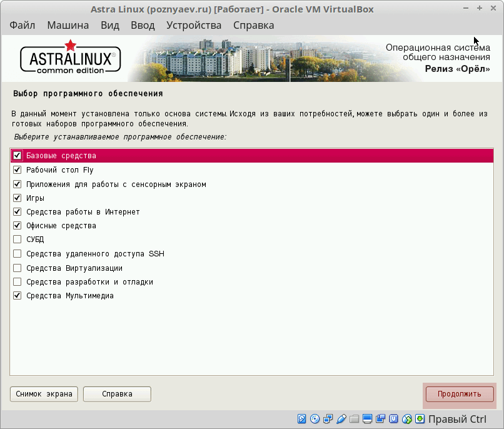Click the hard disk activity status icon
The width and height of the screenshot is (504, 429).
point(301,419)
